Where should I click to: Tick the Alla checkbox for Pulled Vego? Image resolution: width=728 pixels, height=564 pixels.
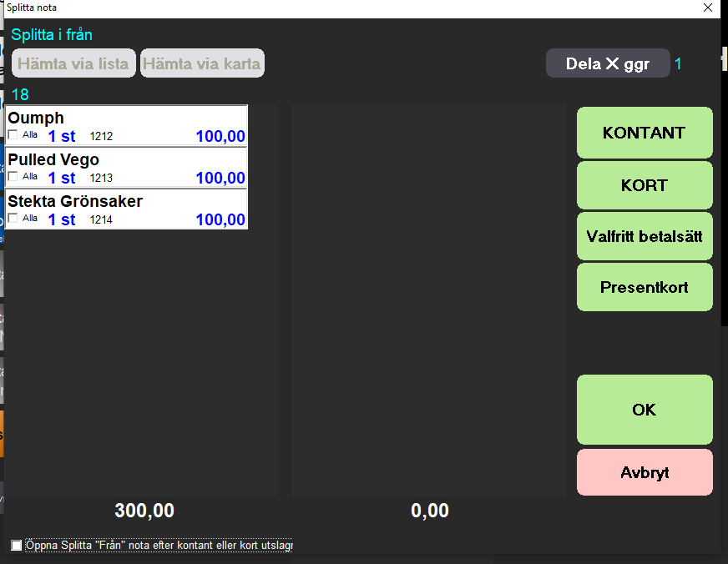tap(13, 177)
